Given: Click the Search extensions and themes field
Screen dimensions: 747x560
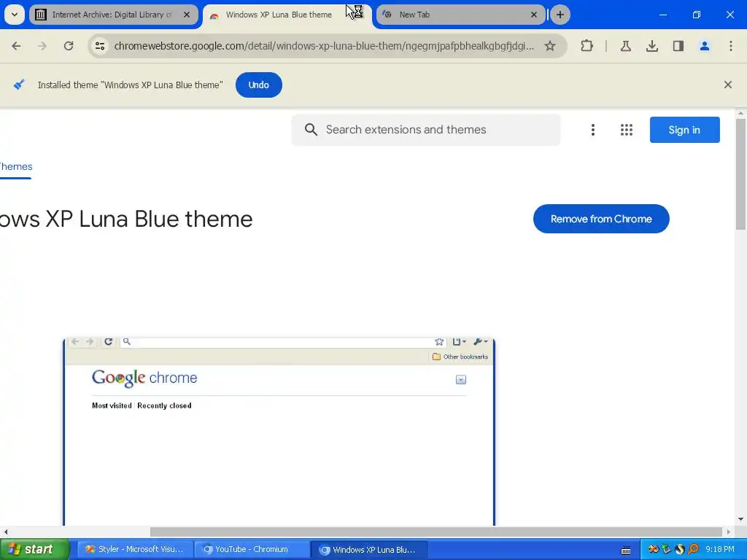Looking at the screenshot, I should point(426,130).
